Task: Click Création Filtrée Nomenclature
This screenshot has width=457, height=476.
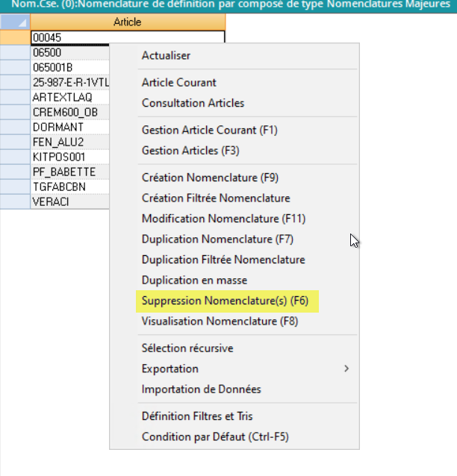Action: point(216,198)
